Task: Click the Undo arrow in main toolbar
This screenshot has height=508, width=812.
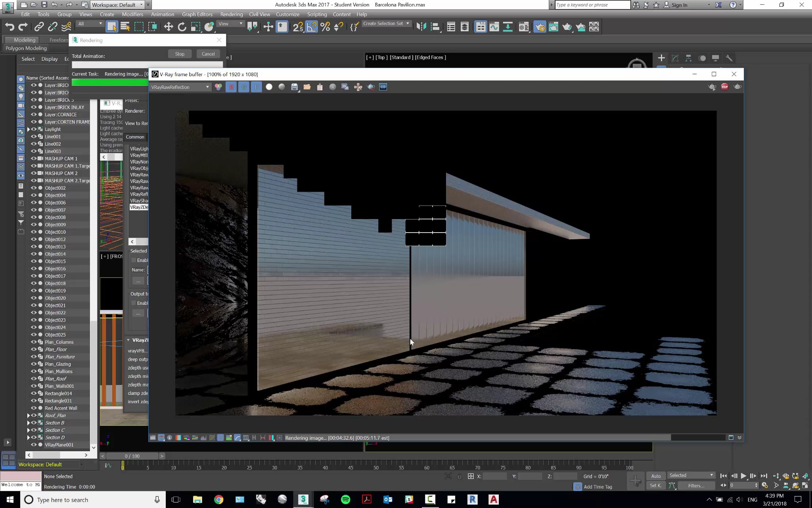Action: pyautogui.click(x=10, y=27)
